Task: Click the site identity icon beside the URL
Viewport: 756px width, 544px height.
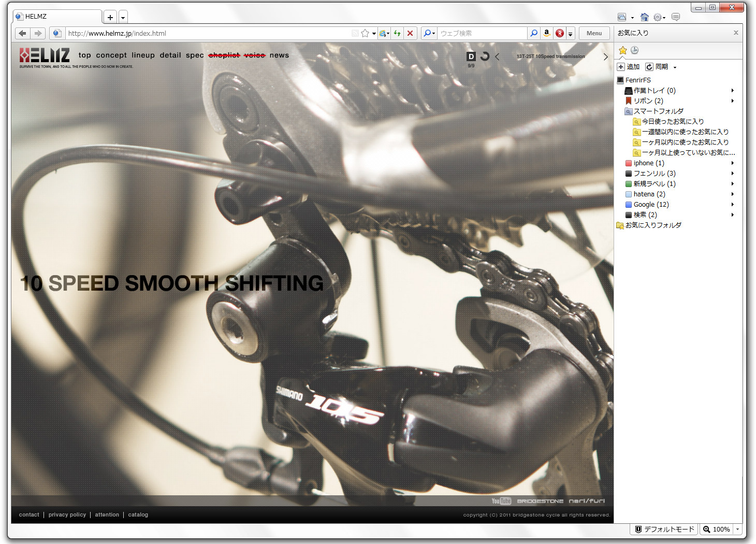Action: click(57, 33)
